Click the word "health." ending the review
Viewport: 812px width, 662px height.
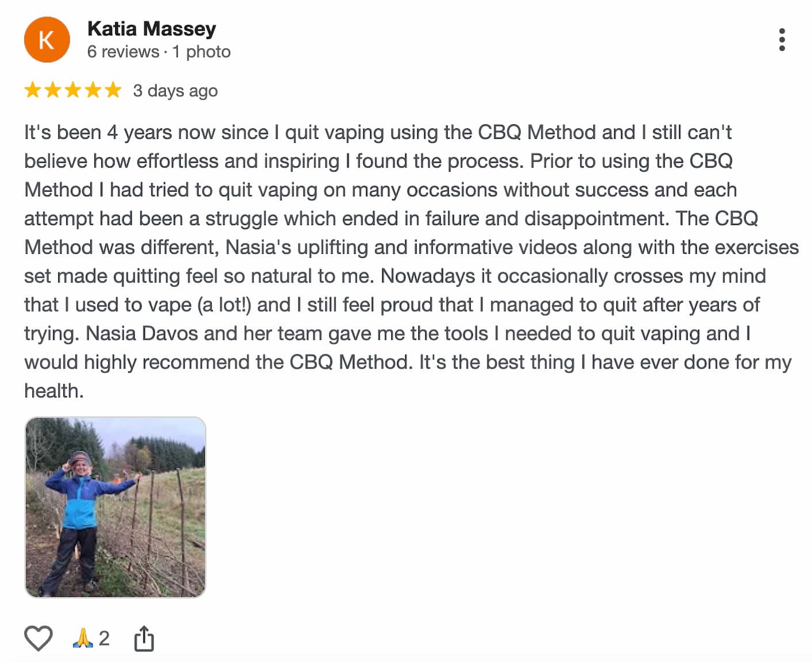tap(54, 391)
